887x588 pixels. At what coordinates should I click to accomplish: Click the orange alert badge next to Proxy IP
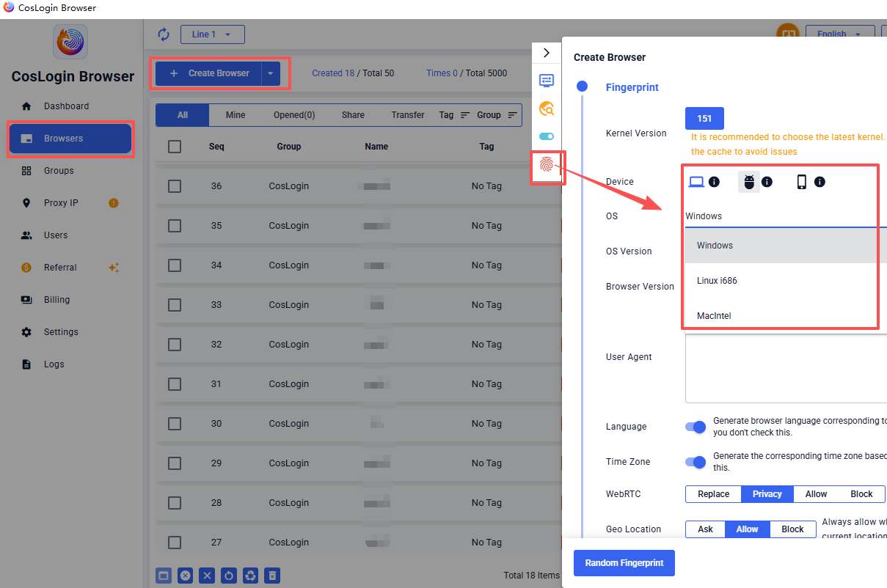[x=113, y=203]
